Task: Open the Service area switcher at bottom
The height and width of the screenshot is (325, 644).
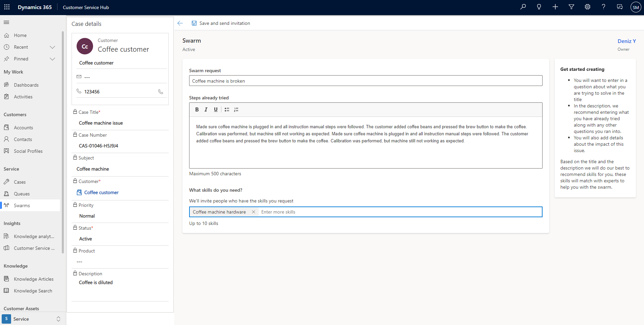Action: click(33, 319)
